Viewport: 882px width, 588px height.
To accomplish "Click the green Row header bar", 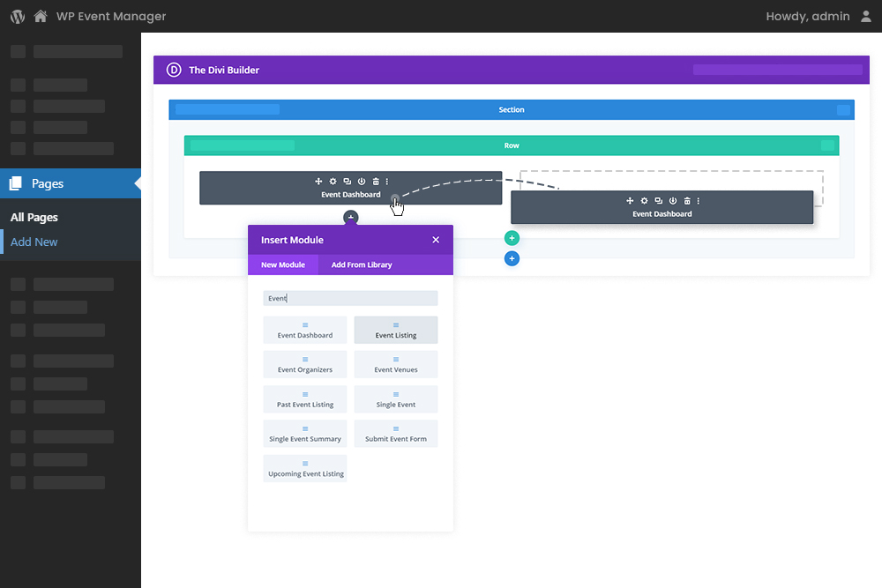I will (x=512, y=145).
